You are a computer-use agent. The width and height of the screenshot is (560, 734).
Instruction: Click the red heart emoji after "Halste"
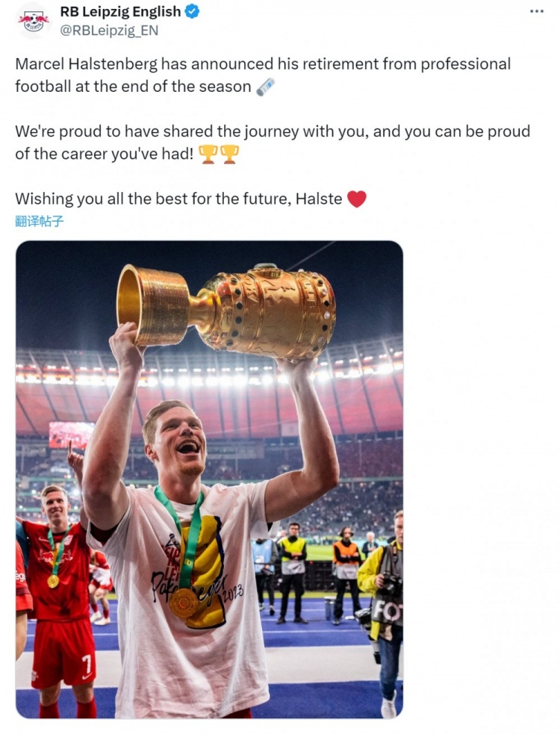[357, 199]
